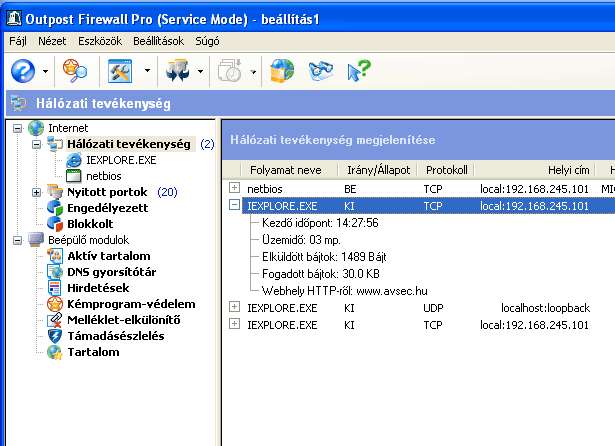The height and width of the screenshot is (446, 615).
Task: Sort by Protokoll column header
Action: pyautogui.click(x=446, y=170)
